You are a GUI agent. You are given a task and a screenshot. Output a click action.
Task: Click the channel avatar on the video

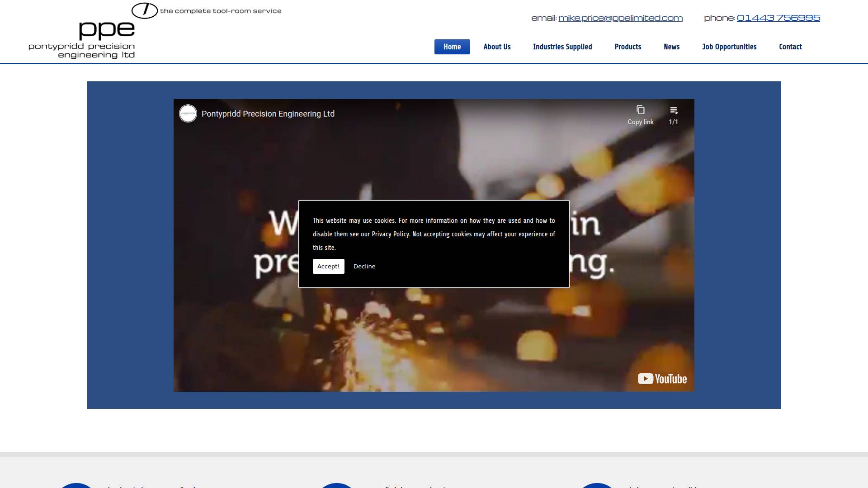pos(188,114)
